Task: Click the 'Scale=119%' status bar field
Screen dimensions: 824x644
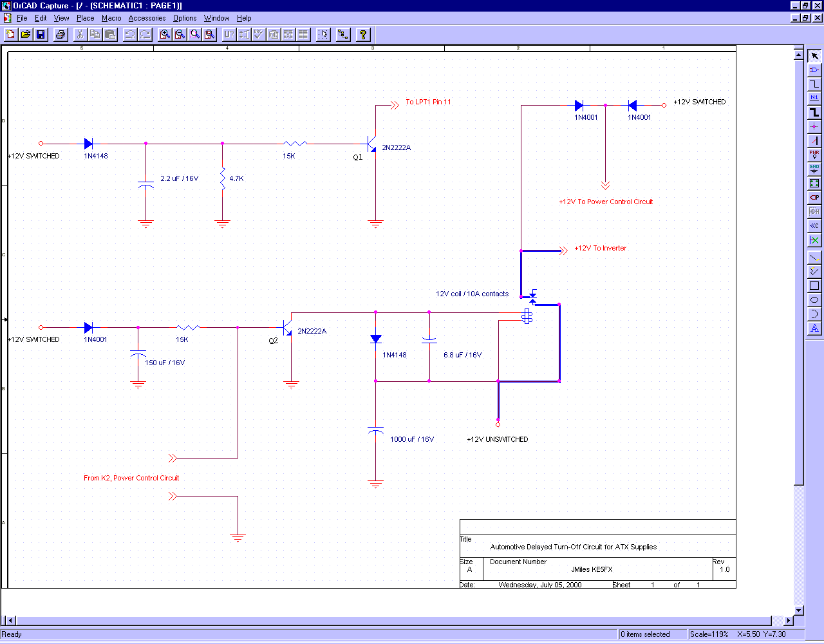Action: (709, 634)
